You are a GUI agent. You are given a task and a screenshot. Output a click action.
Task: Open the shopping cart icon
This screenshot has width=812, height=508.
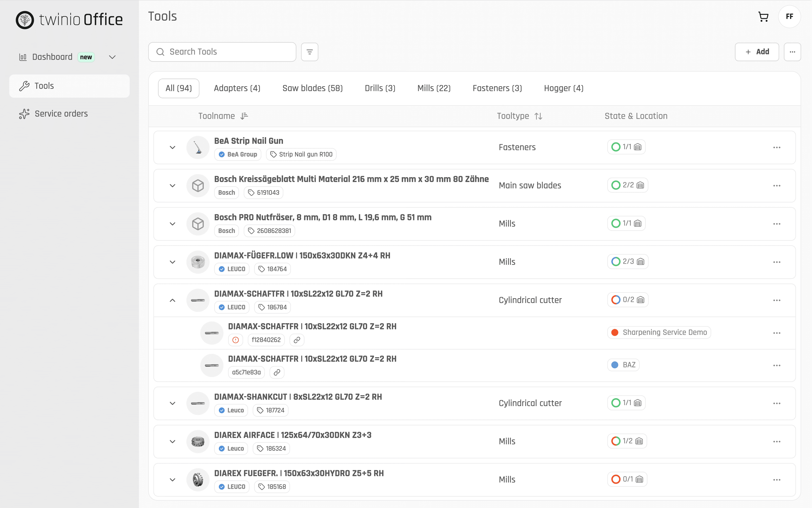click(x=763, y=16)
